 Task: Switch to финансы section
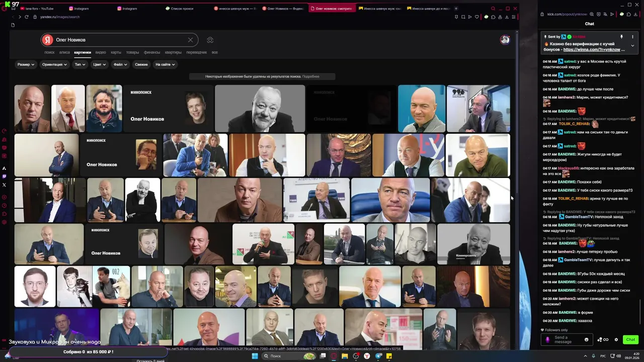coord(152,52)
